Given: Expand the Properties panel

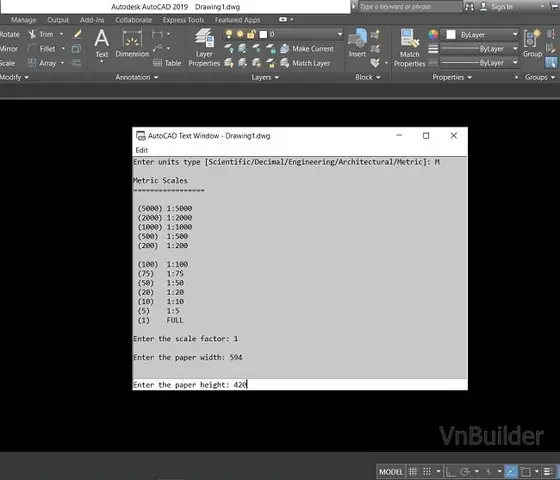Looking at the screenshot, I should coord(452,77).
